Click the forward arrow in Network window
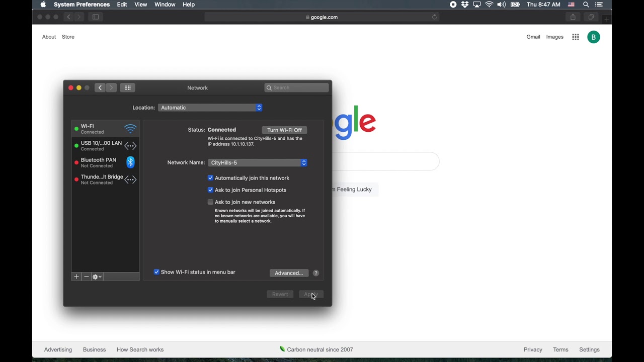 [111, 87]
